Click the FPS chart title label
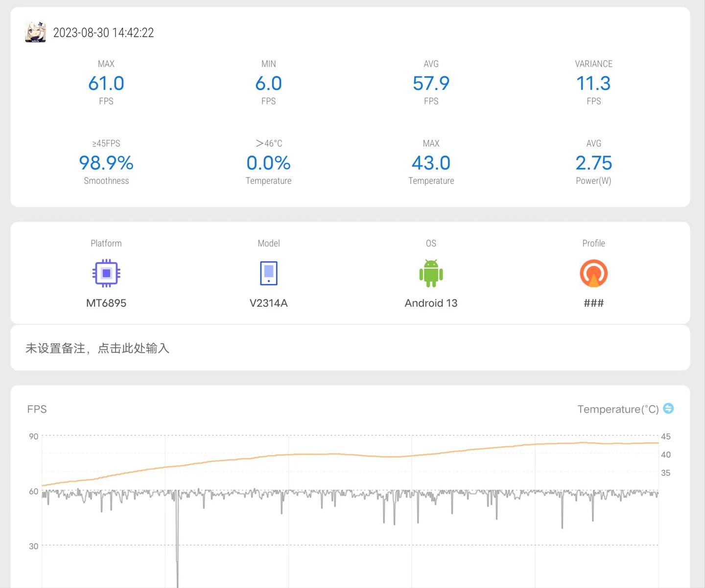The image size is (705, 588). (37, 409)
